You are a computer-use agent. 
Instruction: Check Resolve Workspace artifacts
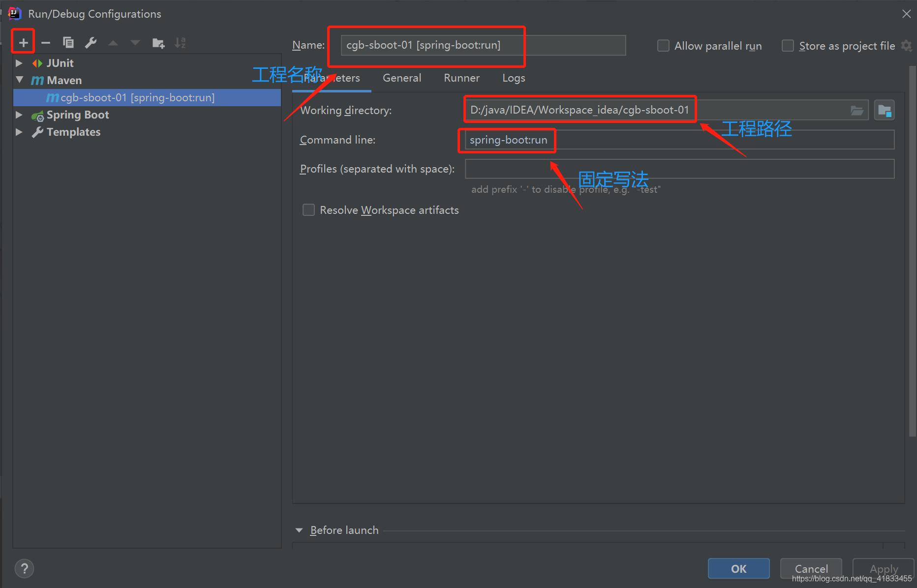tap(308, 210)
